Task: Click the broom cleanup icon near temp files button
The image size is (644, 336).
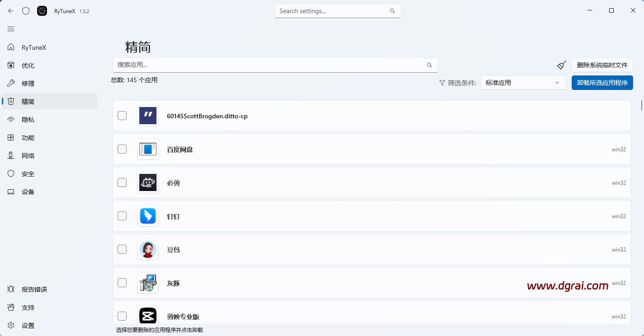Action: 561,65
